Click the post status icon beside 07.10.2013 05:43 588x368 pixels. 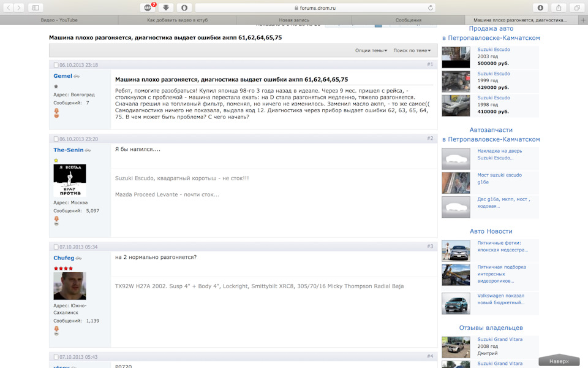click(x=56, y=357)
